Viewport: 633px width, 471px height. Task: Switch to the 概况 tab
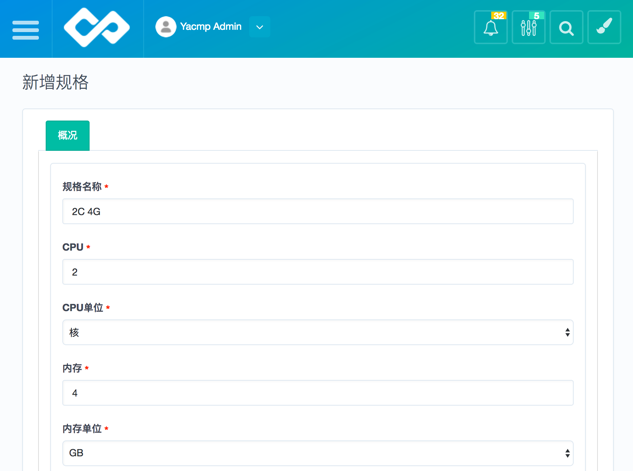point(67,135)
